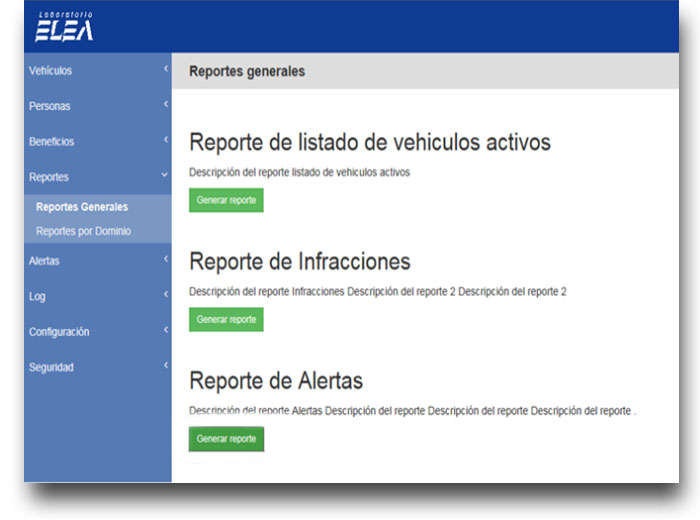Select the Beneficios menu label
The height and width of the screenshot is (520, 700).
tap(52, 142)
